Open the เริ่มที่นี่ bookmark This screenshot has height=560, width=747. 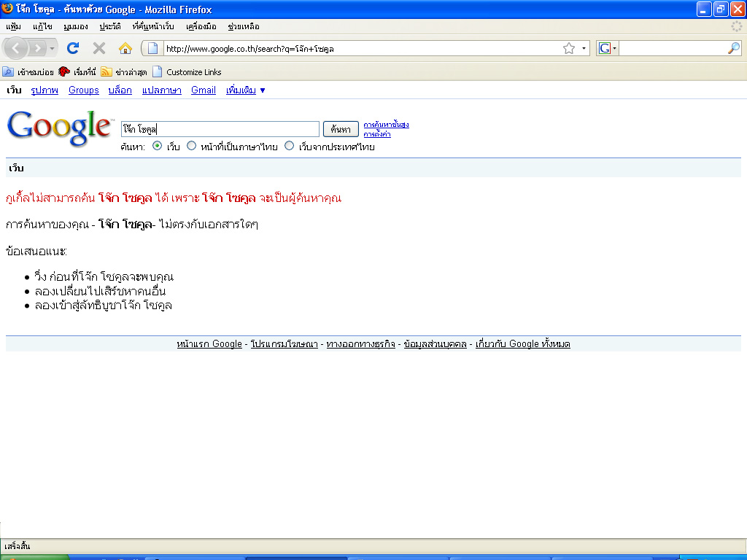[x=77, y=72]
